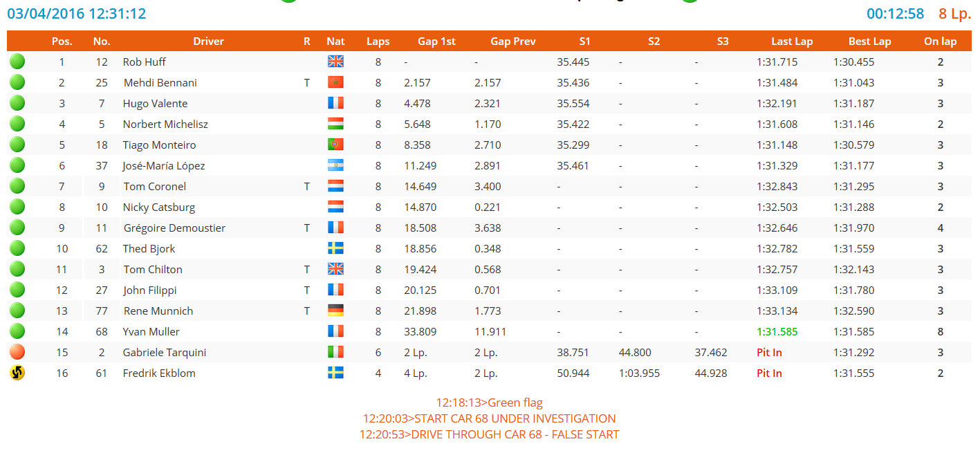Click the yellow pit icon beside Fredrik Ekblom
The image size is (980, 453).
17,373
